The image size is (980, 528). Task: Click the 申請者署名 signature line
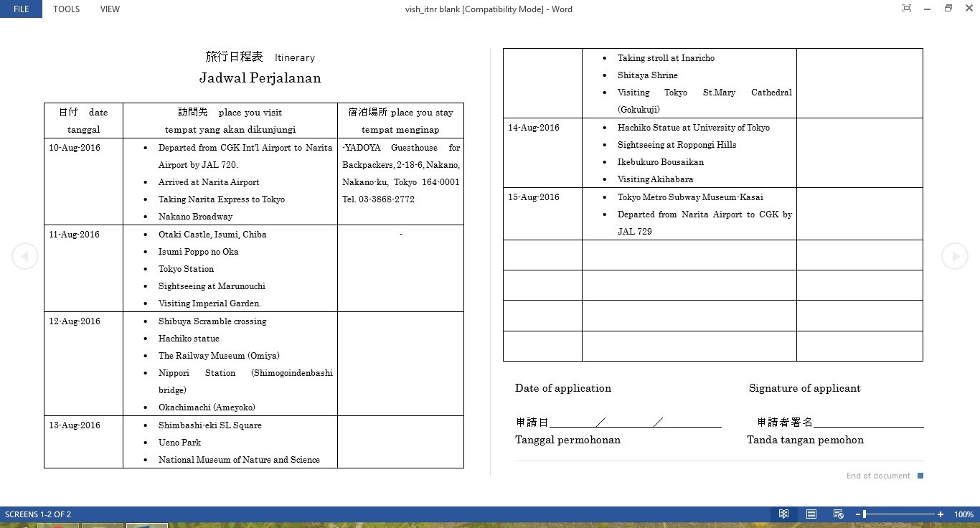pos(868,423)
